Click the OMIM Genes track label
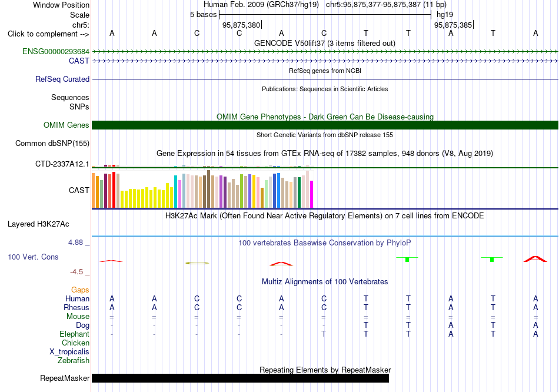Screen dimensions: 559x392 coord(66,125)
